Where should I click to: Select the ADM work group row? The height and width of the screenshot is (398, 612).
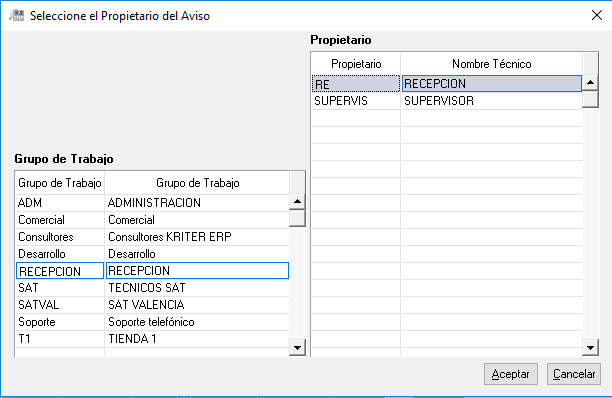(x=152, y=203)
